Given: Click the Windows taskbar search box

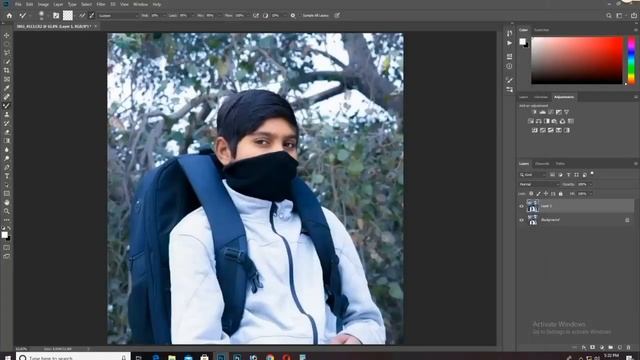Looking at the screenshot, I should [73, 357].
